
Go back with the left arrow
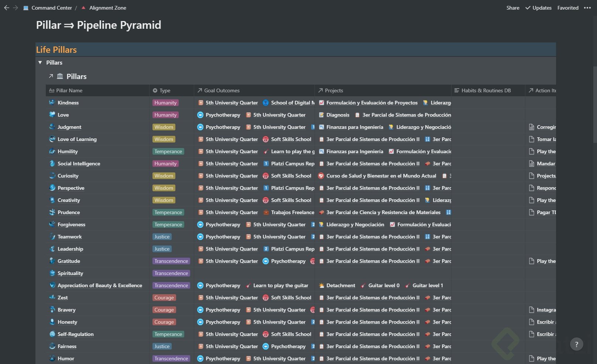coord(7,8)
